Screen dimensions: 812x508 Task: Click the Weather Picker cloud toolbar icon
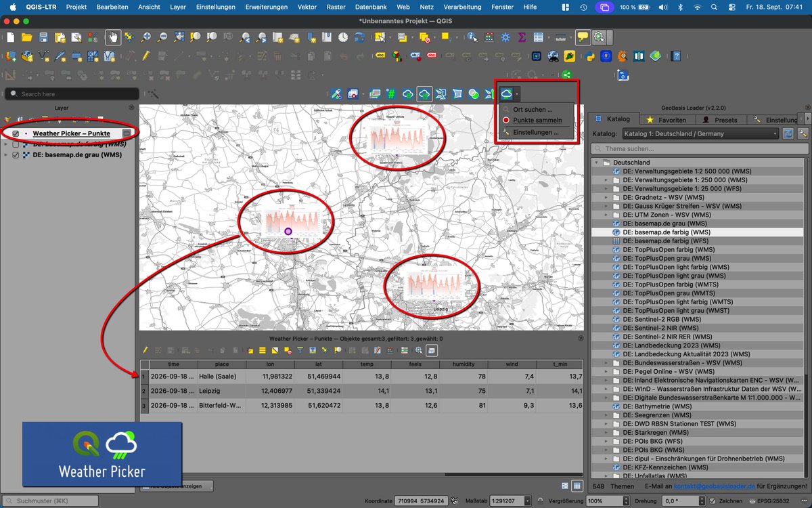[506, 94]
